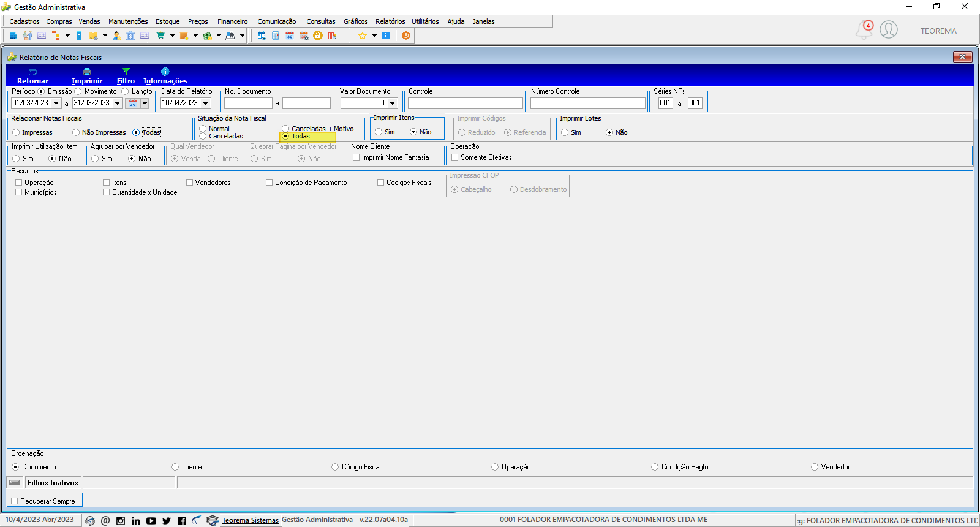
Task: Open the Data do Relatório date dropdown
Action: [206, 104]
